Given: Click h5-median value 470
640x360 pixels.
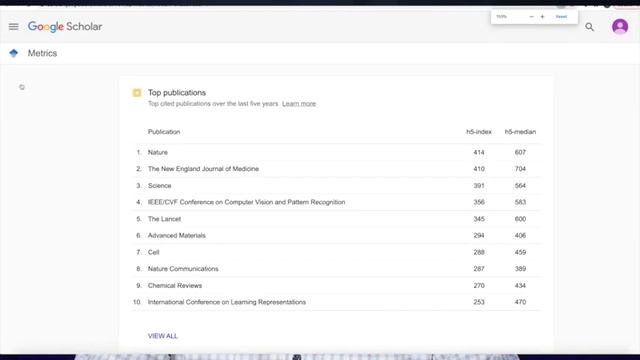Looking at the screenshot, I should [x=520, y=302].
